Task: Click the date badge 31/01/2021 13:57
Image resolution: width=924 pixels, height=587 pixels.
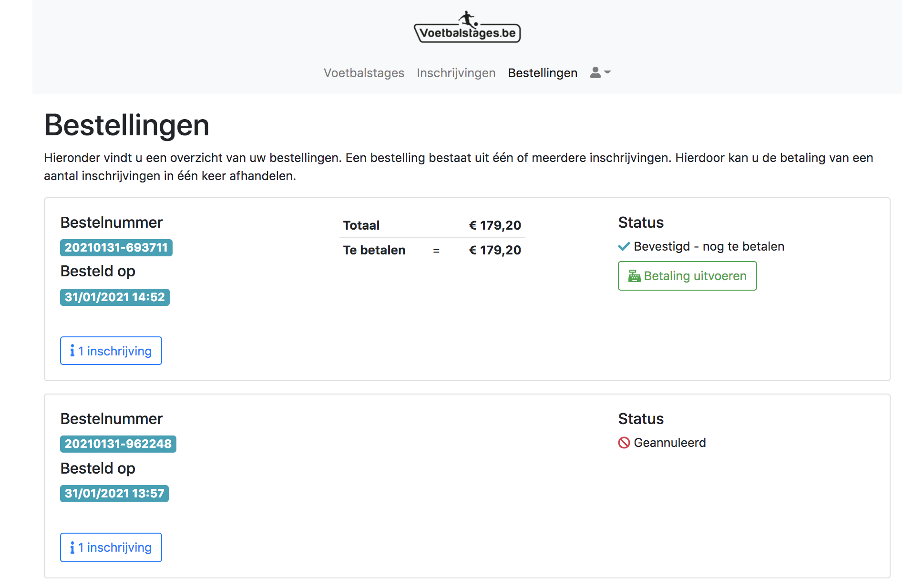Action: [x=114, y=494]
